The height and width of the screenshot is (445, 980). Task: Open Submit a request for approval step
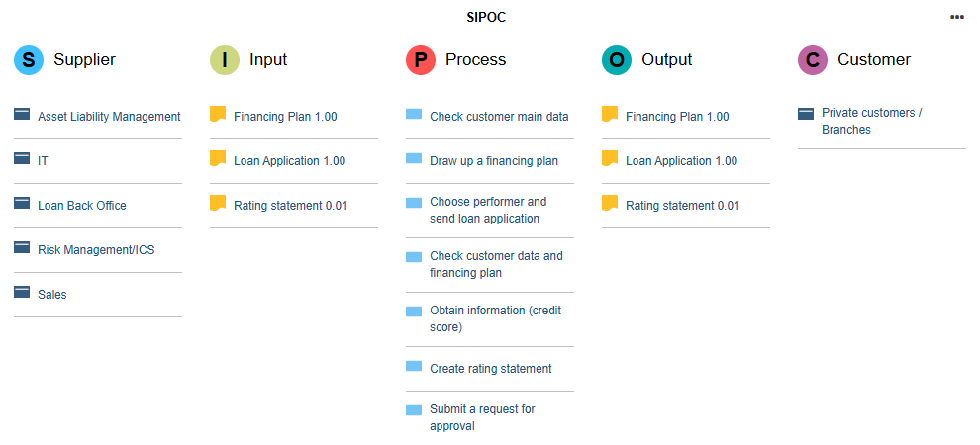tap(482, 417)
